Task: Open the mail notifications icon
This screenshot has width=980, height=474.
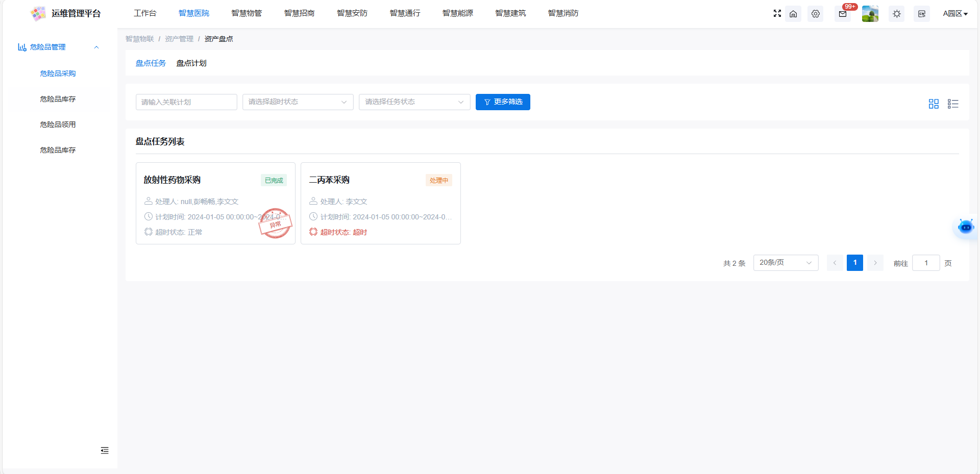Action: click(843, 14)
